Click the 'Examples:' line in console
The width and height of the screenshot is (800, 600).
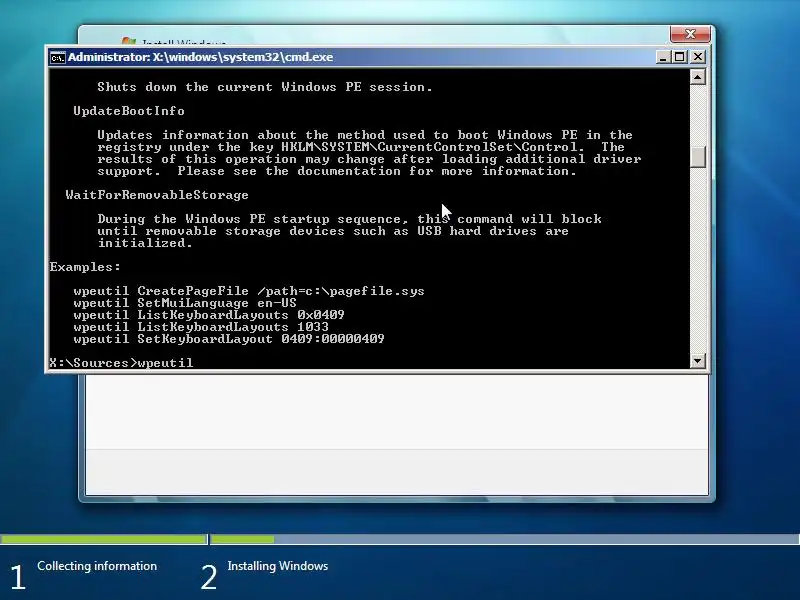pyautogui.click(x=85, y=267)
